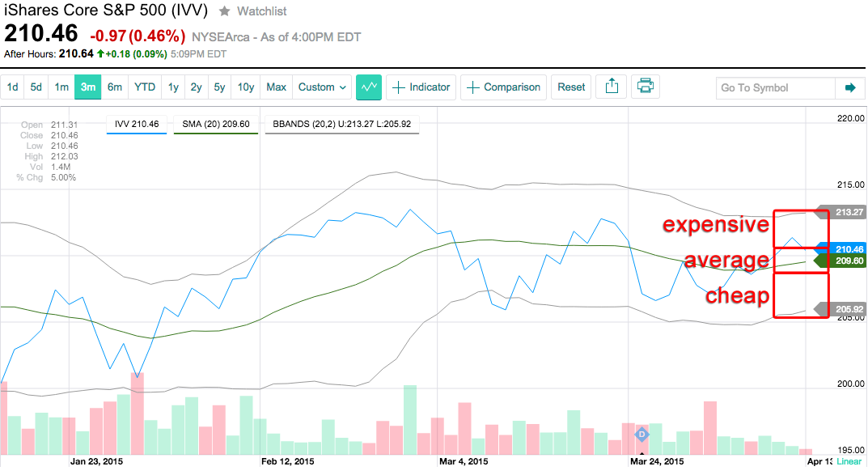
Task: Click the SMA (20) 209.60 legend
Action: tap(216, 125)
